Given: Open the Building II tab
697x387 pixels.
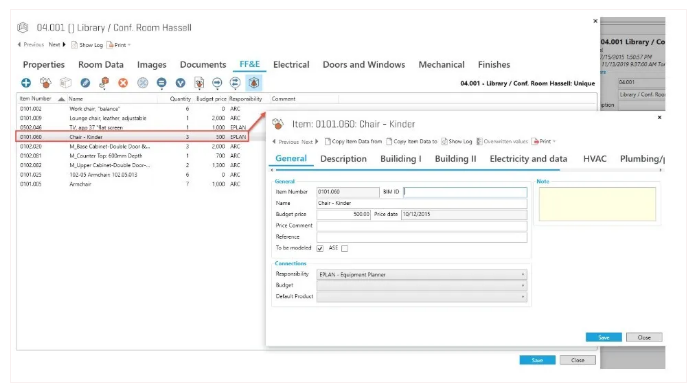Looking at the screenshot, I should pyautogui.click(x=455, y=159).
